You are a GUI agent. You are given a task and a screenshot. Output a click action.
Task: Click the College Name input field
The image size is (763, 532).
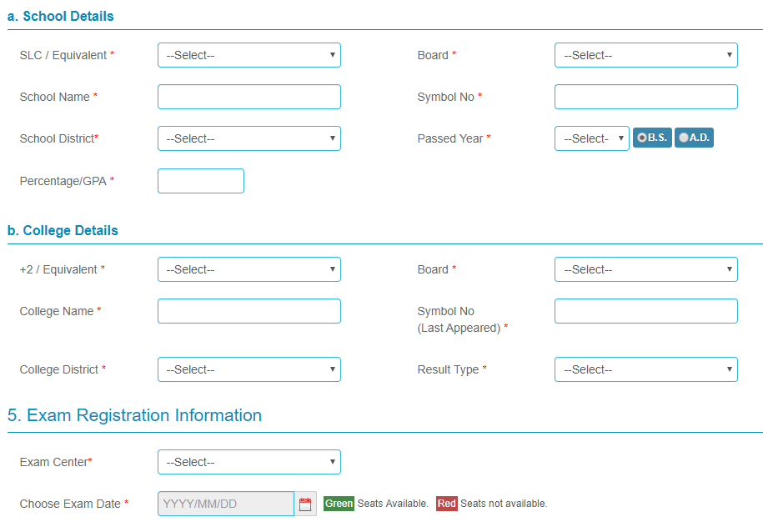(248, 311)
